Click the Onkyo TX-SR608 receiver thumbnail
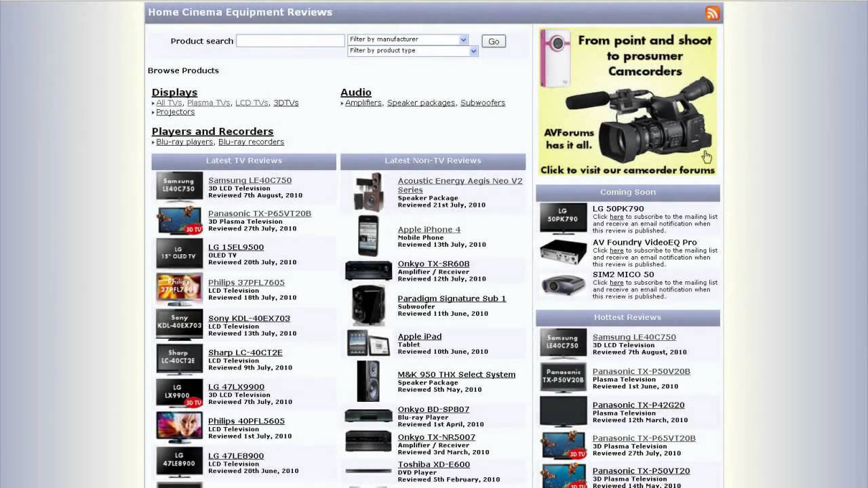 [369, 270]
